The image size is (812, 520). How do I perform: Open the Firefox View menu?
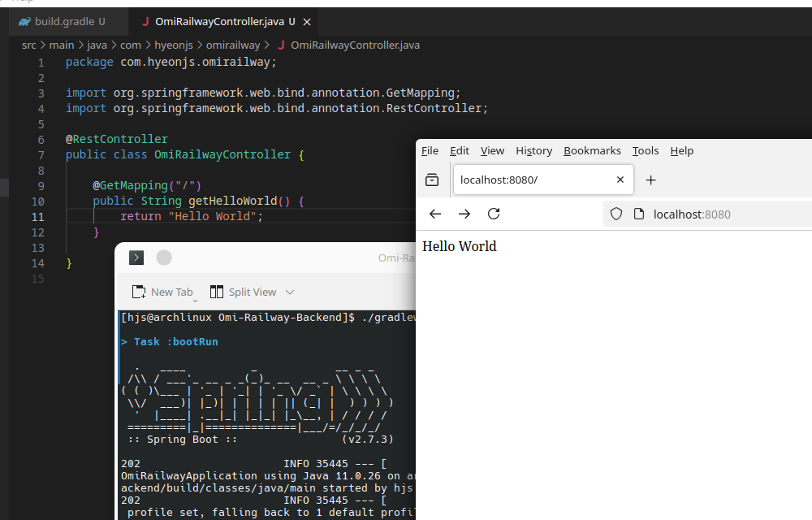pos(492,150)
